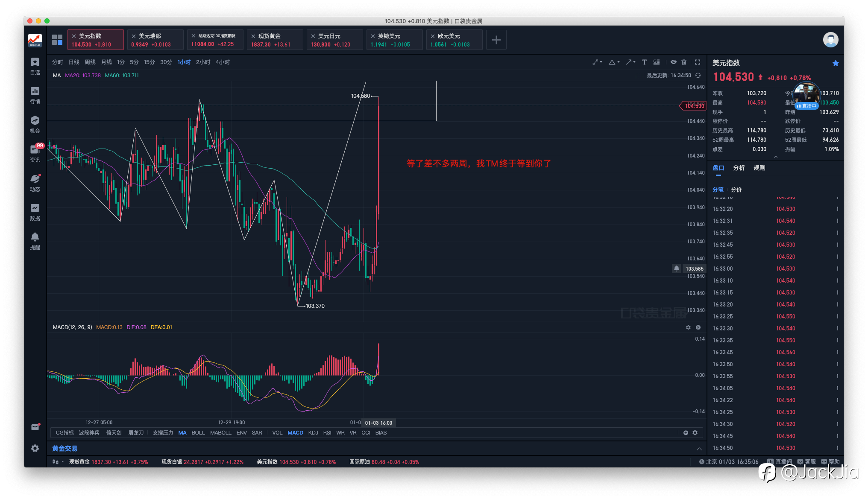Close the MACD indicator pane
868x499 pixels.
698,327
